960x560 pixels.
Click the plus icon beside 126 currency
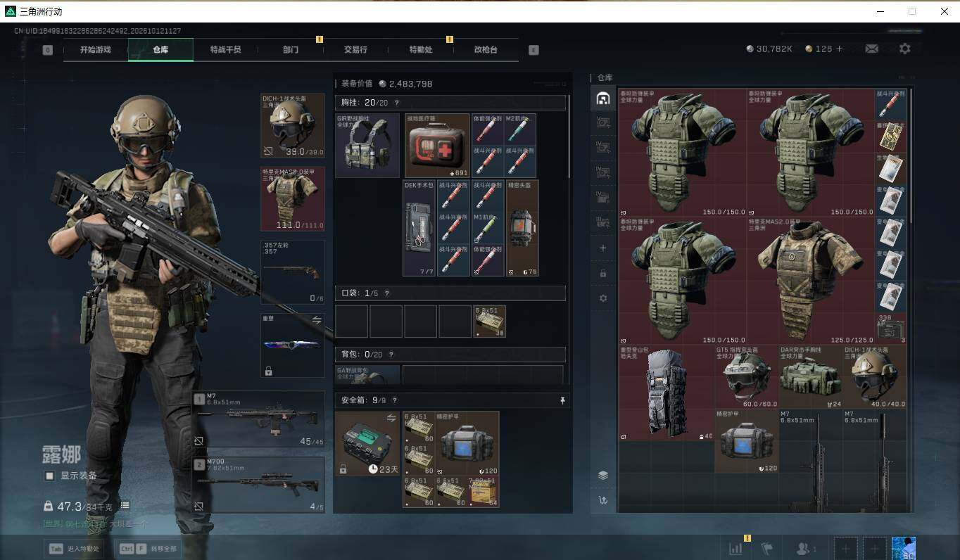(x=839, y=49)
